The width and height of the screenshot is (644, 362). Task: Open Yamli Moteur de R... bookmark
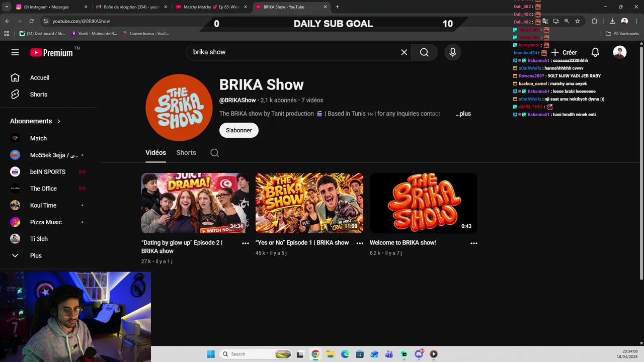(x=94, y=34)
